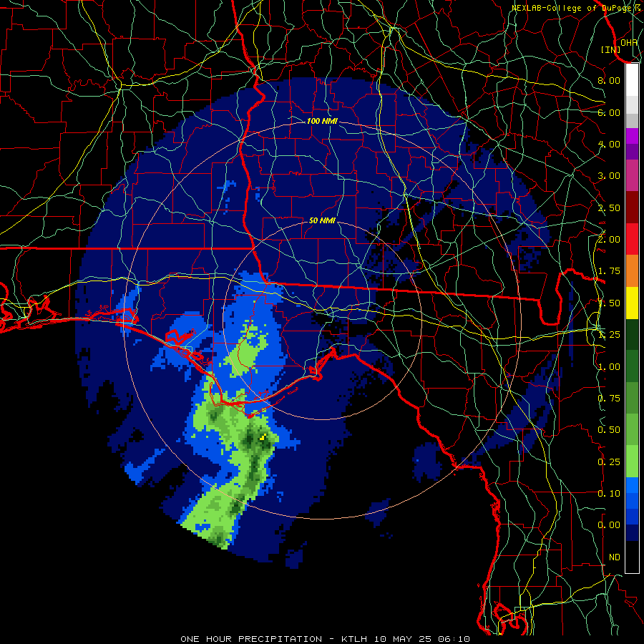644x644 pixels.
Task: Click the 100 NMI range ring label
Action: [x=322, y=121]
